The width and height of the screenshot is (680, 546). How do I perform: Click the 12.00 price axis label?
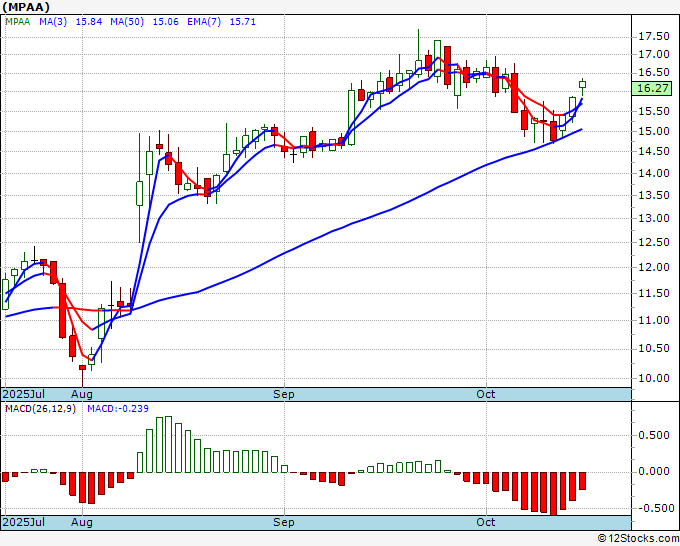pyautogui.click(x=654, y=268)
